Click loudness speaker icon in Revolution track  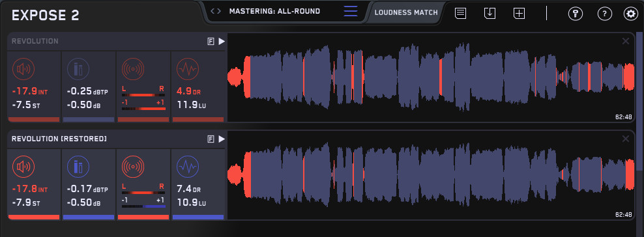[23, 69]
